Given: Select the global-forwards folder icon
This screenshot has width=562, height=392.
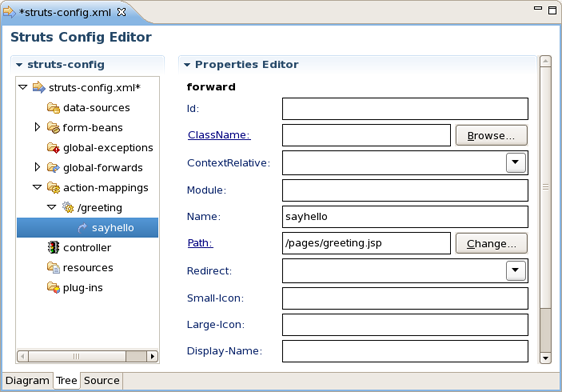Looking at the screenshot, I should 53,167.
